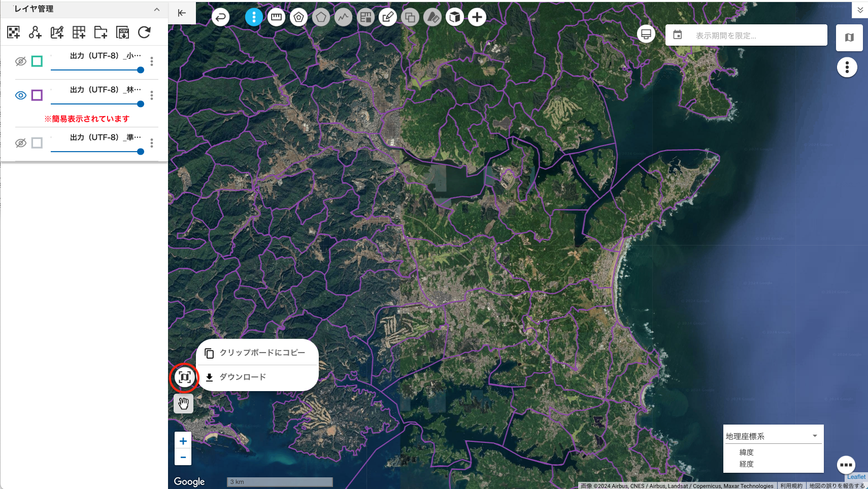Click the undo arrow button on map
868x489 pixels.
click(220, 17)
